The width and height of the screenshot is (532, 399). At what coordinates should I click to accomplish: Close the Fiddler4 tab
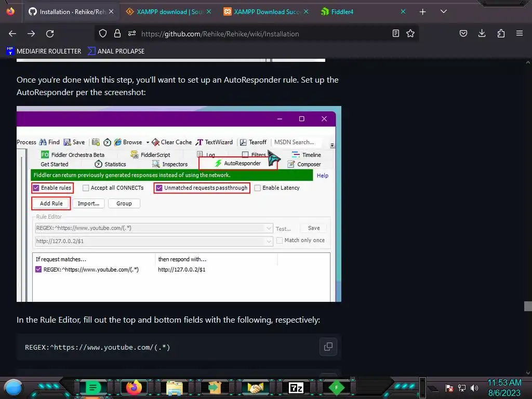click(403, 11)
